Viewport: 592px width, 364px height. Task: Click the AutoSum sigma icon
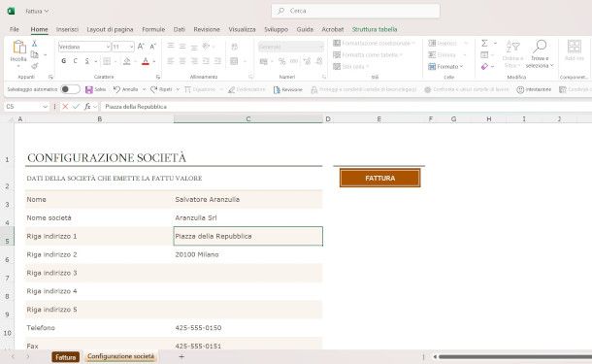pyautogui.click(x=484, y=43)
